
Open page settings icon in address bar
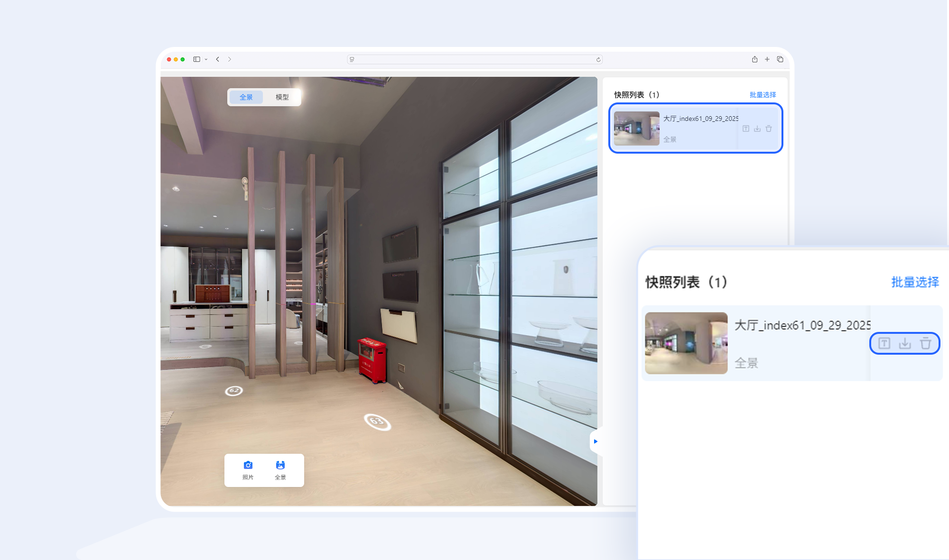tap(352, 59)
